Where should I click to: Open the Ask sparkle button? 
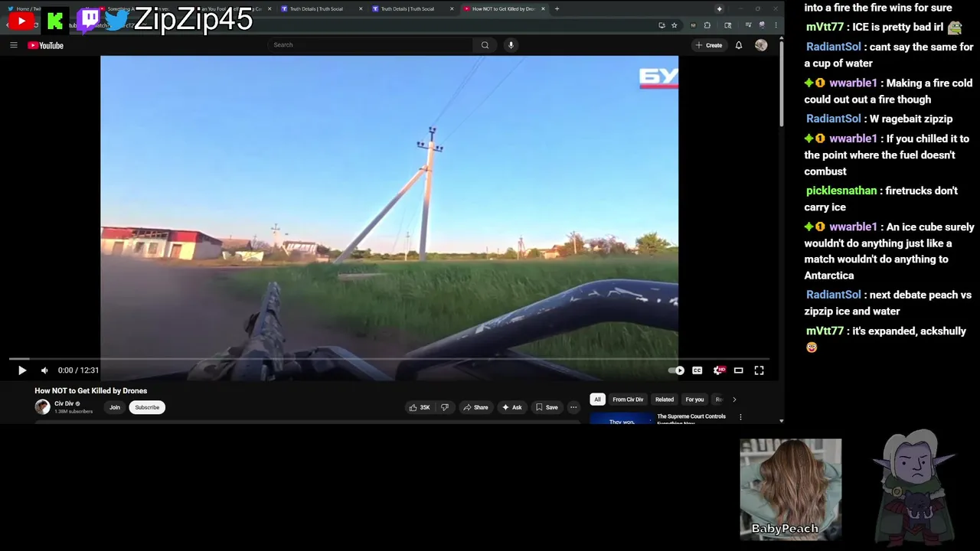tap(511, 407)
